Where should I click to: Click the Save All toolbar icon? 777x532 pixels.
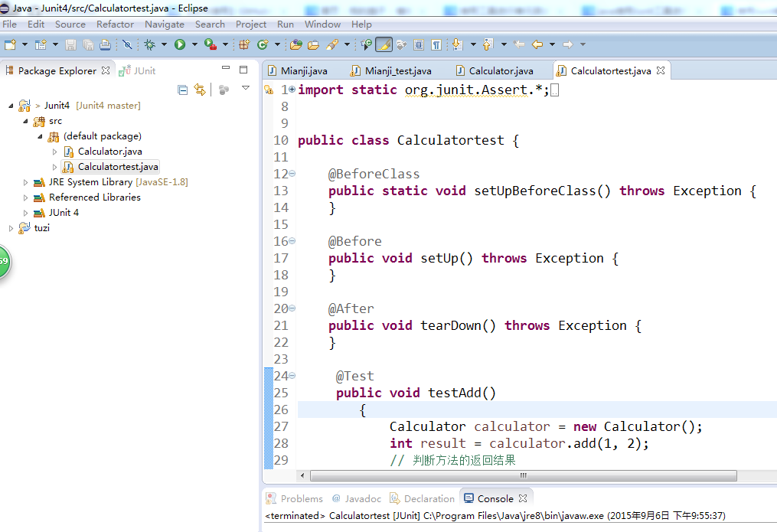88,44
